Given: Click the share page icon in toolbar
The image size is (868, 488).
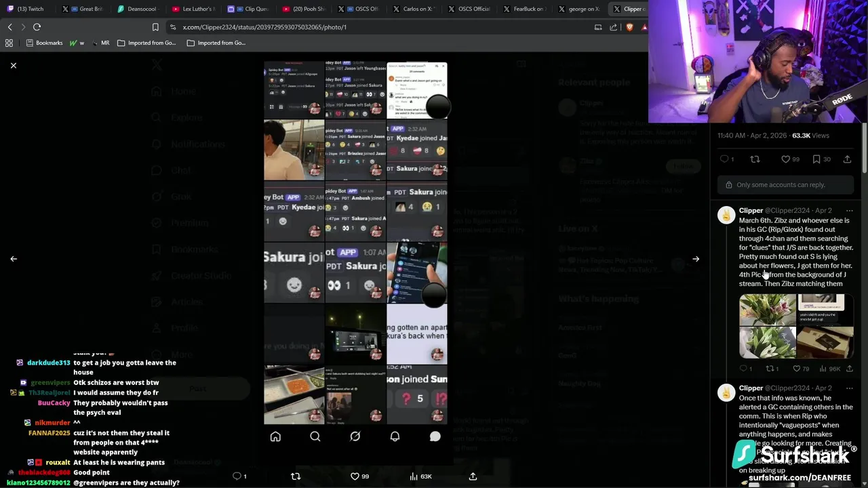Looking at the screenshot, I should 614,27.
